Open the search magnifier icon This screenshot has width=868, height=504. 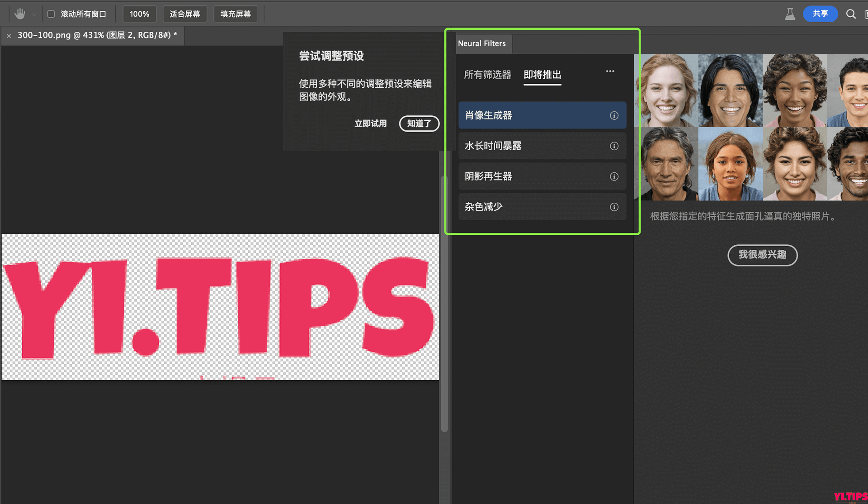[851, 14]
